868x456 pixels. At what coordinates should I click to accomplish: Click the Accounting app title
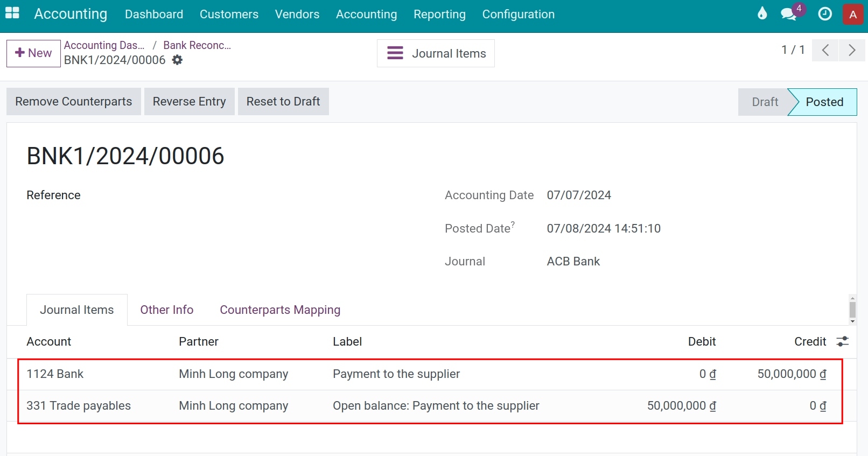(x=71, y=14)
